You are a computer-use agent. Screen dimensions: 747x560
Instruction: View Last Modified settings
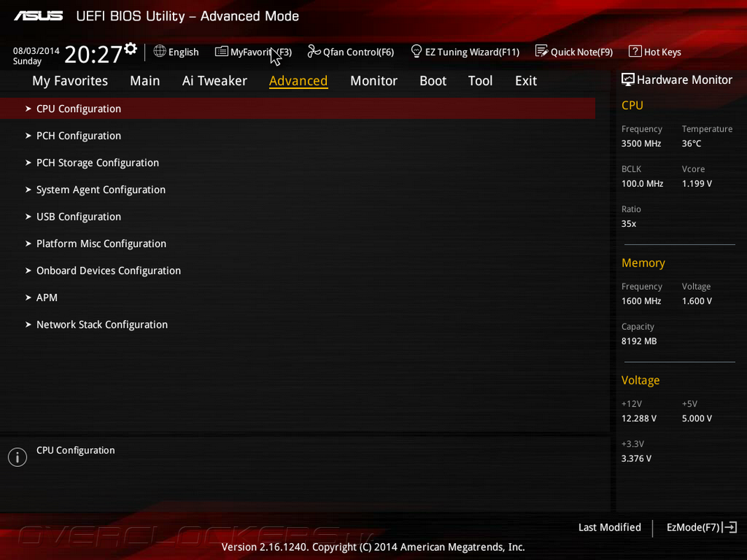click(609, 527)
